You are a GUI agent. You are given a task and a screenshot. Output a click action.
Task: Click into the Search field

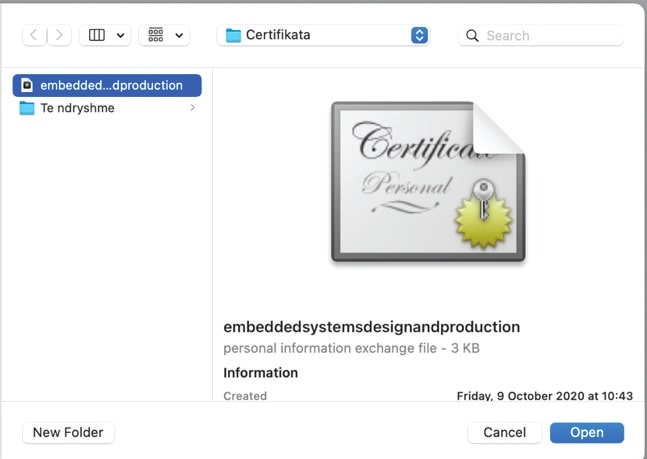541,35
